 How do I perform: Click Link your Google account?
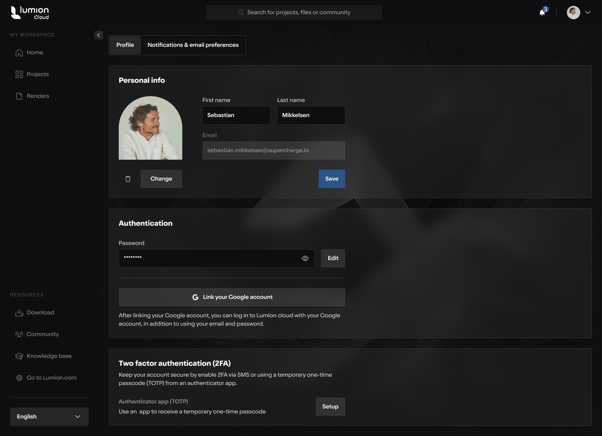click(x=232, y=297)
